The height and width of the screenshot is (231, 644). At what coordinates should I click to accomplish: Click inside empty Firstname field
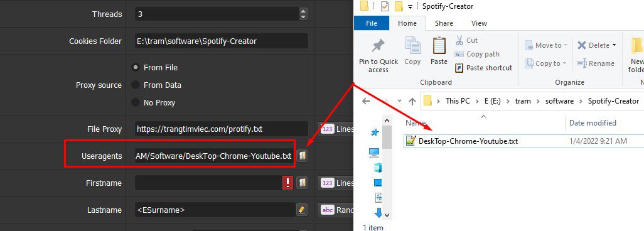208,183
